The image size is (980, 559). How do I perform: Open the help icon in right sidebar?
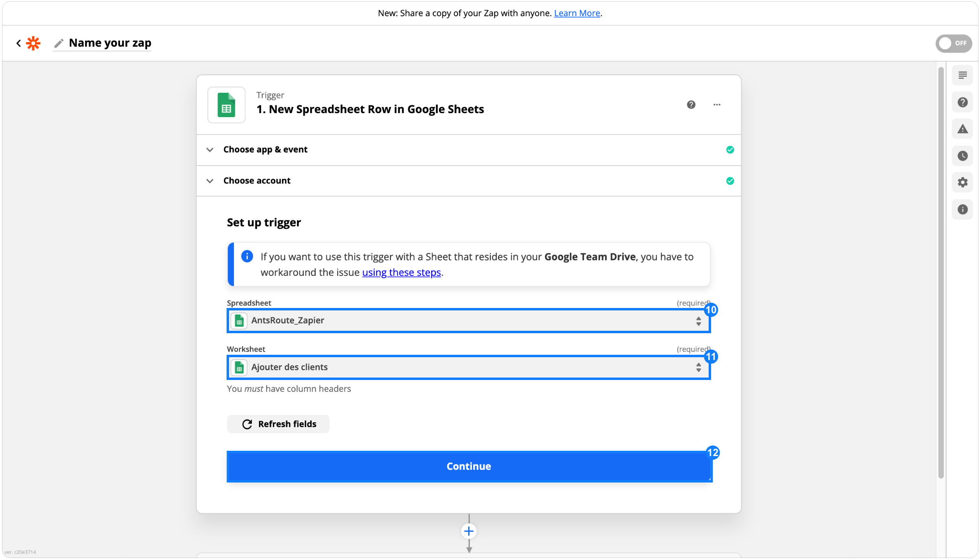click(963, 102)
